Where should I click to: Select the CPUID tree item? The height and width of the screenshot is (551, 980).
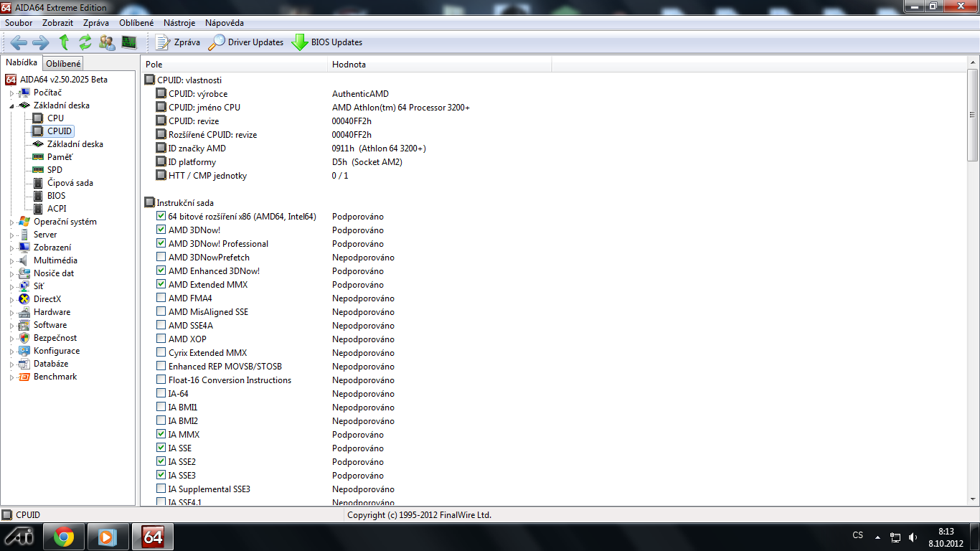click(x=60, y=131)
